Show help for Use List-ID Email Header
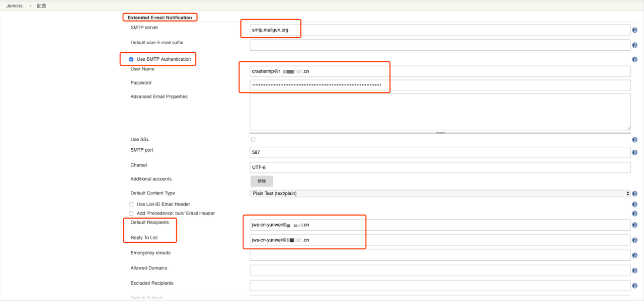644x301 pixels. click(634, 205)
